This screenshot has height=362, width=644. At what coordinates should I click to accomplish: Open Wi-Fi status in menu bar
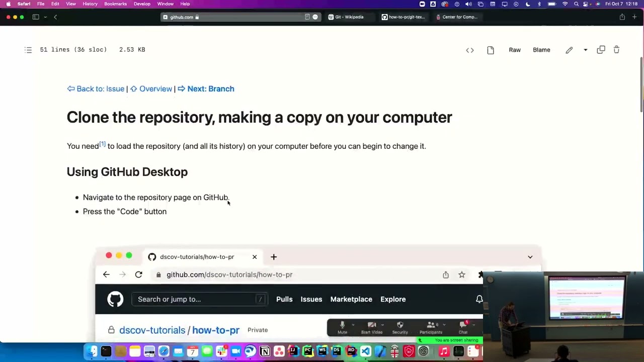click(x=565, y=4)
